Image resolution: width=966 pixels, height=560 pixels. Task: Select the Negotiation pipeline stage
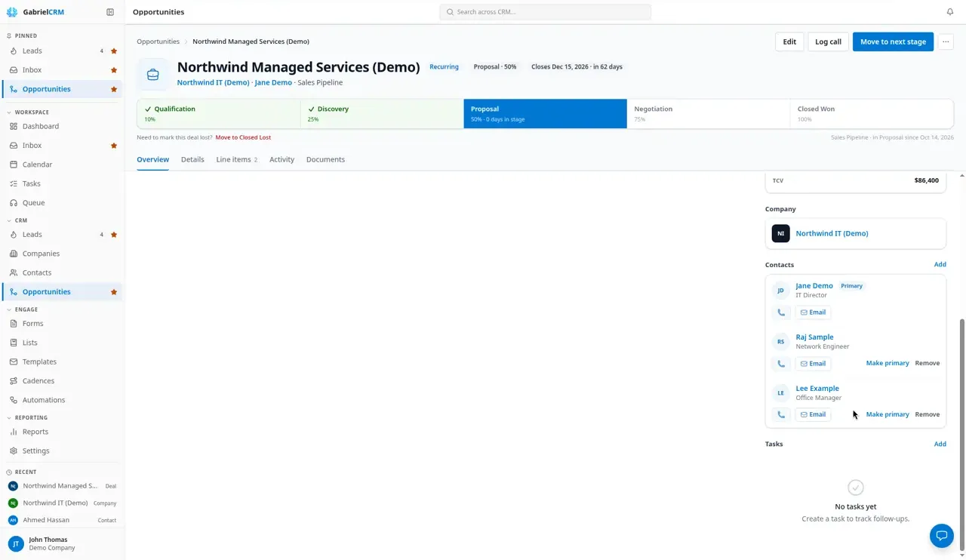pos(708,114)
